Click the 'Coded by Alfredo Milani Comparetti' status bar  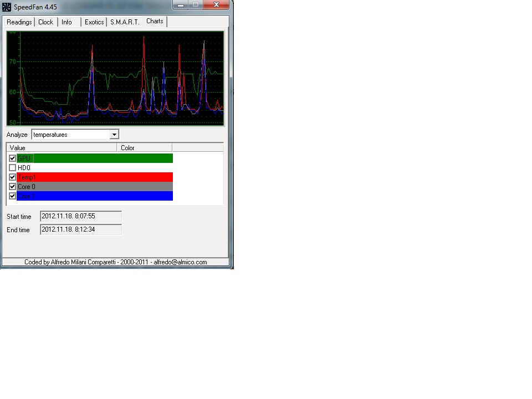tap(115, 262)
